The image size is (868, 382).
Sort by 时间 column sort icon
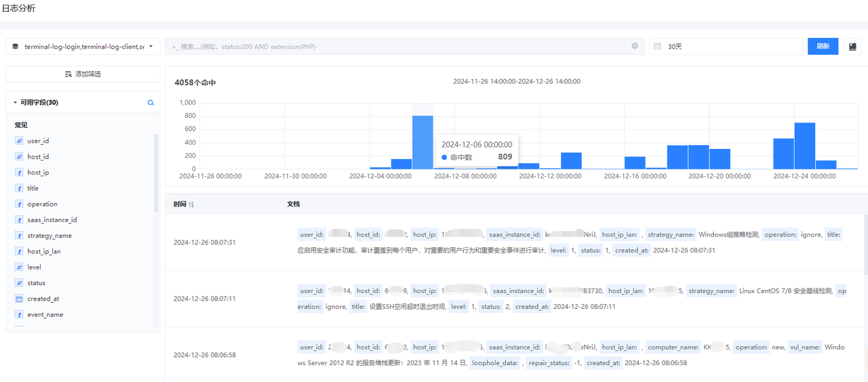point(191,204)
